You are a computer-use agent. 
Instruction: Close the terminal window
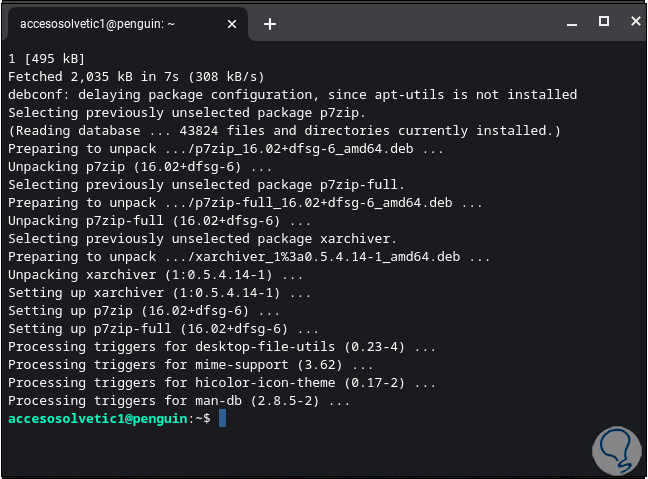click(x=631, y=21)
